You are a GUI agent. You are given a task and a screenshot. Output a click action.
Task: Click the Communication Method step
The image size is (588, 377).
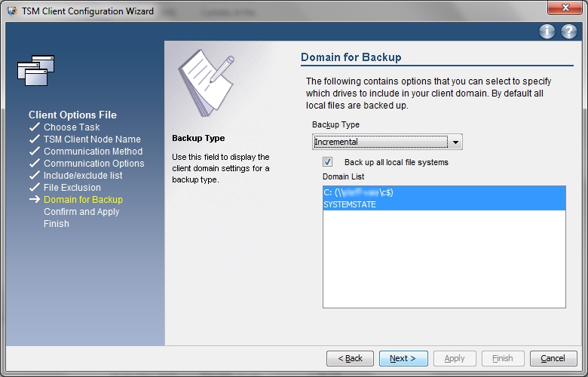click(x=93, y=151)
